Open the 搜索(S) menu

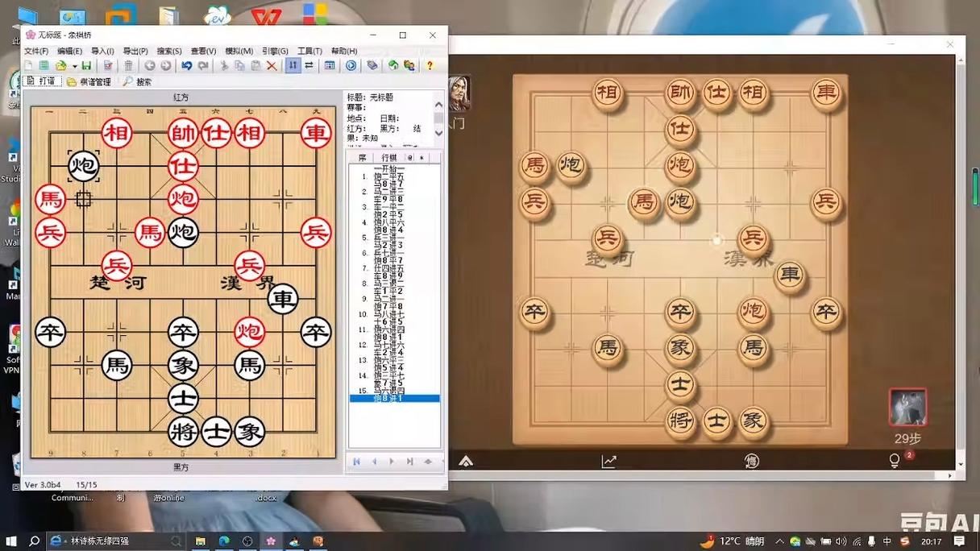[x=169, y=51]
